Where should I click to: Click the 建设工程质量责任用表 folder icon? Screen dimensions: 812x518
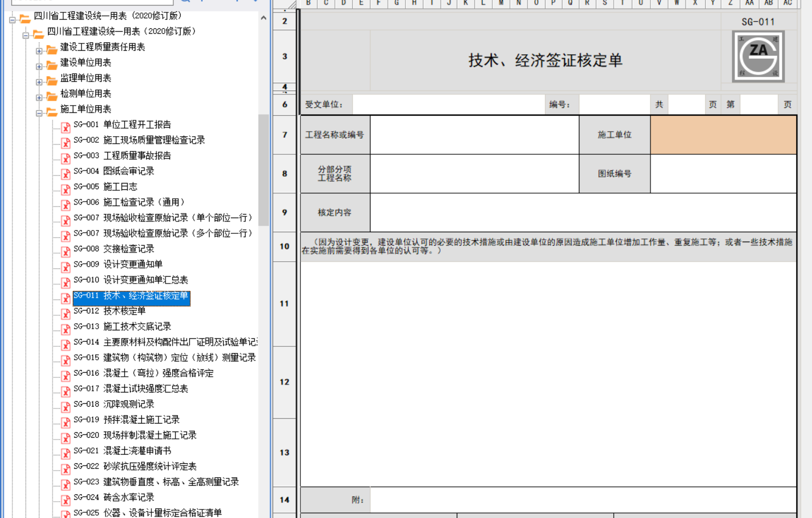pos(51,49)
